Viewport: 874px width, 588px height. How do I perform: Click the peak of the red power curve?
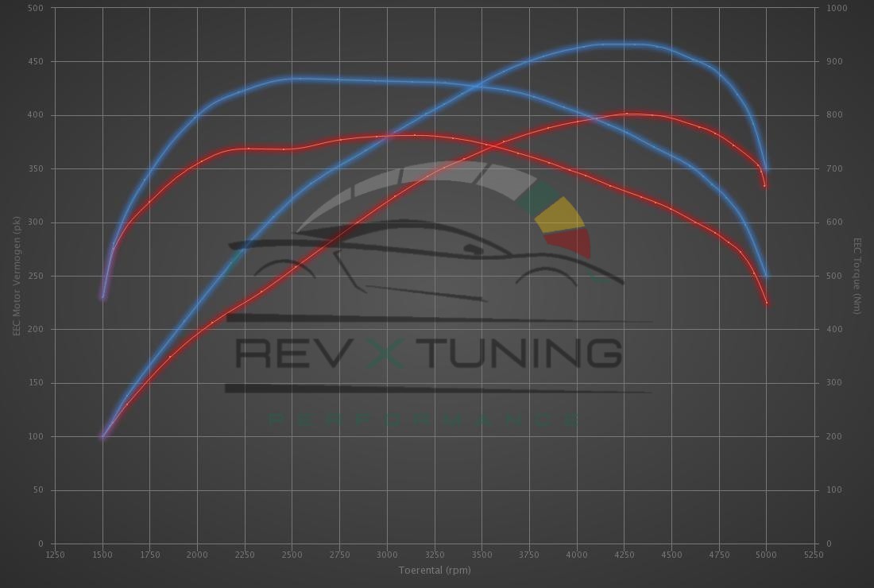pos(628,114)
